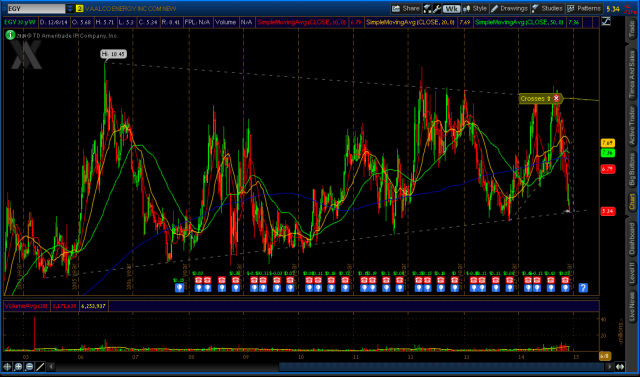Open the Style menu

(x=475, y=8)
